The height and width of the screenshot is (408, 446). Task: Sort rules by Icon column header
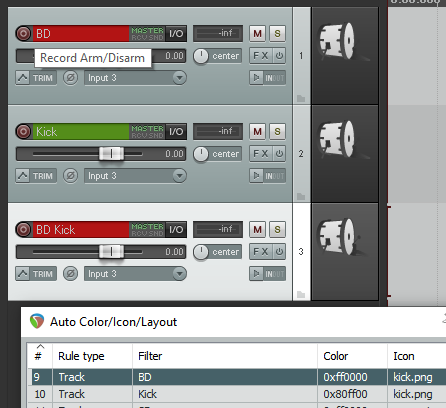click(x=417, y=356)
